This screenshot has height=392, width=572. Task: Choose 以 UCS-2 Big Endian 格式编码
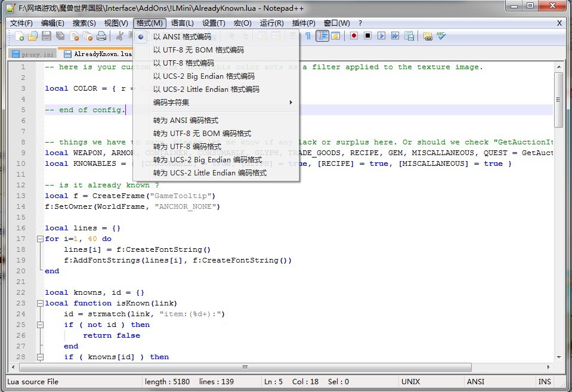click(x=203, y=76)
